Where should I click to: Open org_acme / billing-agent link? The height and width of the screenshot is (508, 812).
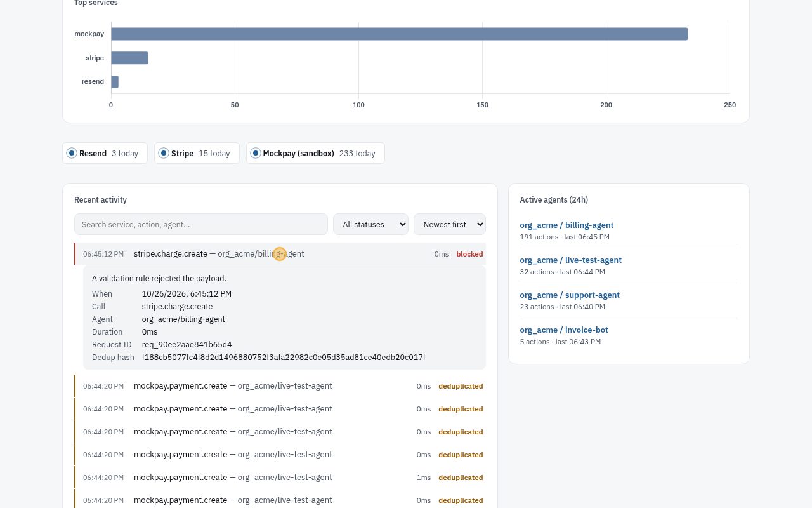566,225
